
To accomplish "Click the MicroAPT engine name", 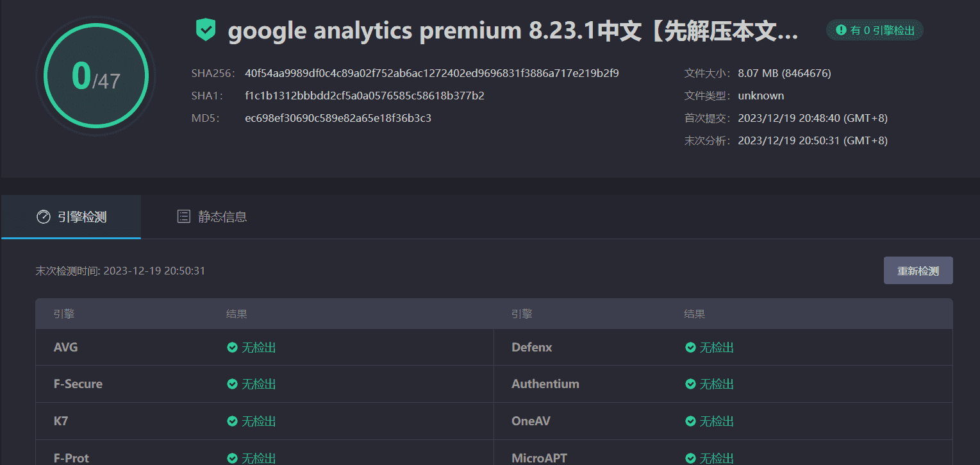I will 539,458.
